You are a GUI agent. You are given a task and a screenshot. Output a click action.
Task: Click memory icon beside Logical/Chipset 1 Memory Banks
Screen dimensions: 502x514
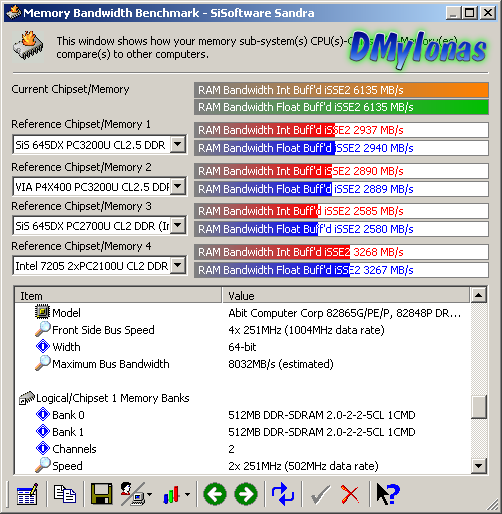(27, 398)
